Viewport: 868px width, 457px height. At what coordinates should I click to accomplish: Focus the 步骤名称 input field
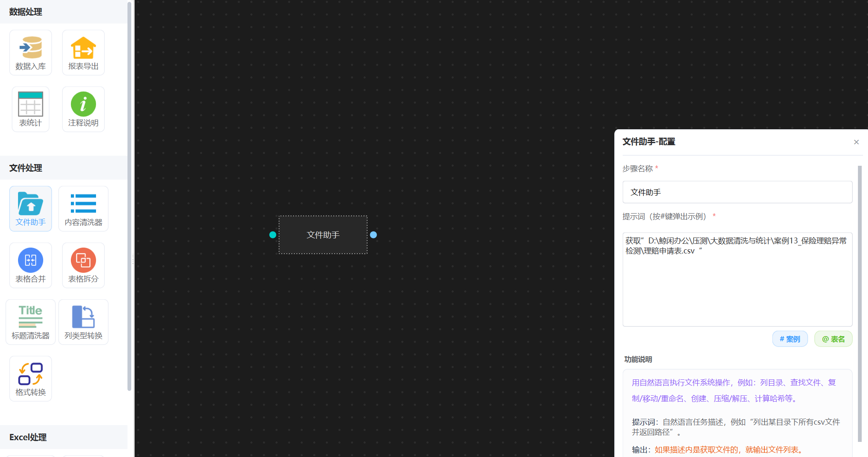[x=737, y=192]
